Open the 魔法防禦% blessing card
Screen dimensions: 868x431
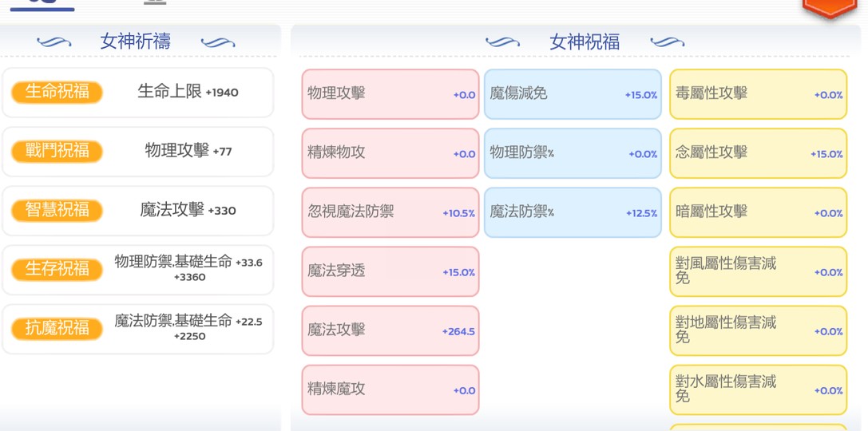coord(573,212)
